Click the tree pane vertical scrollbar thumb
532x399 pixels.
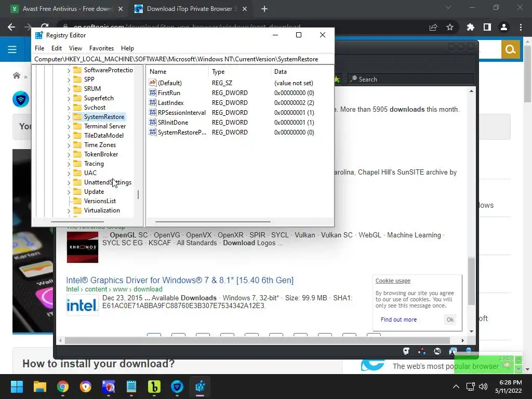pos(138,194)
